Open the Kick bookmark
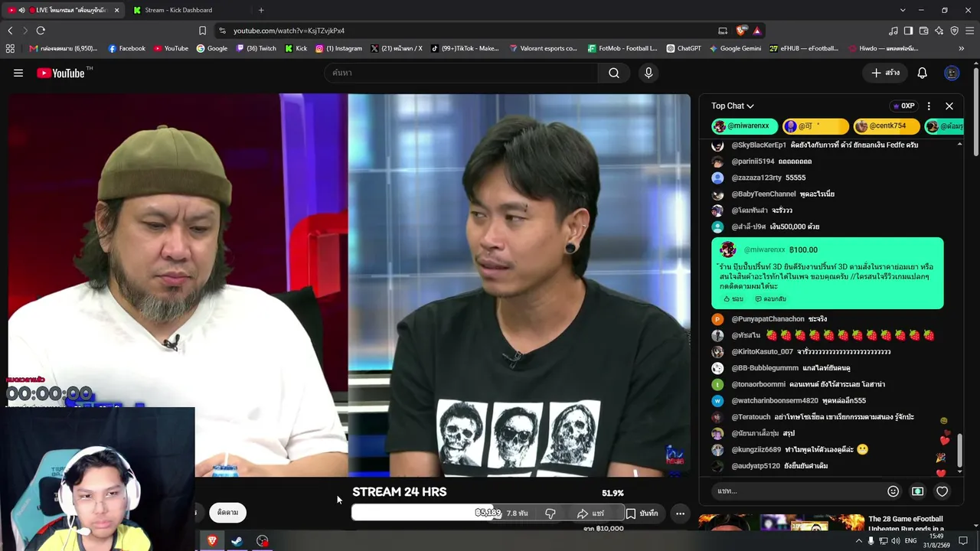Viewport: 980px width, 551px height. (296, 48)
